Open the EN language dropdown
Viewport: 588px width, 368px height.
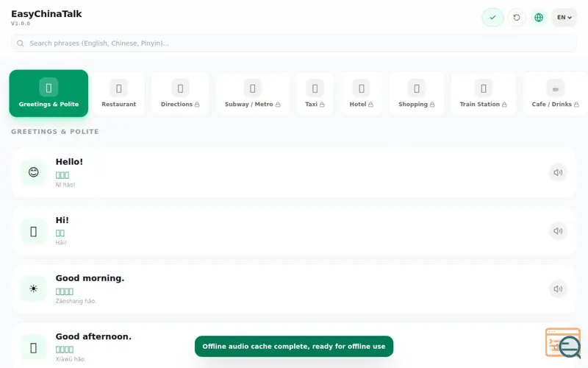564,17
